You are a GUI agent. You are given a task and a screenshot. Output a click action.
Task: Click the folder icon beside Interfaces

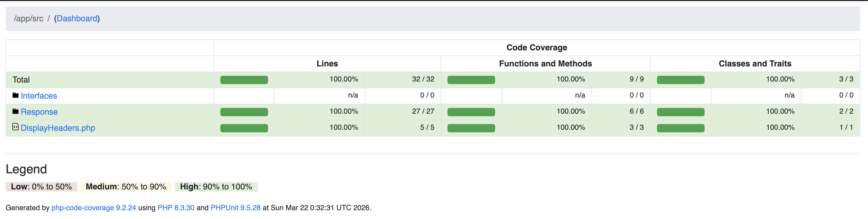point(16,95)
